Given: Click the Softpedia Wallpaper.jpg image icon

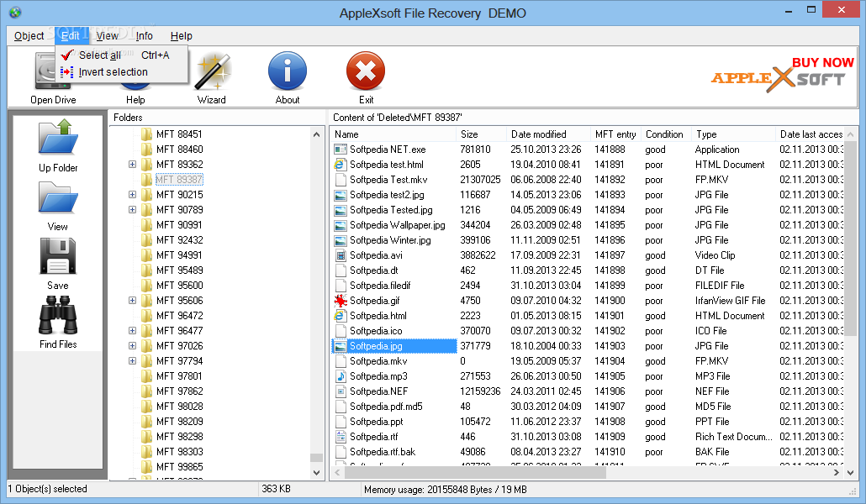Looking at the screenshot, I should pos(341,225).
